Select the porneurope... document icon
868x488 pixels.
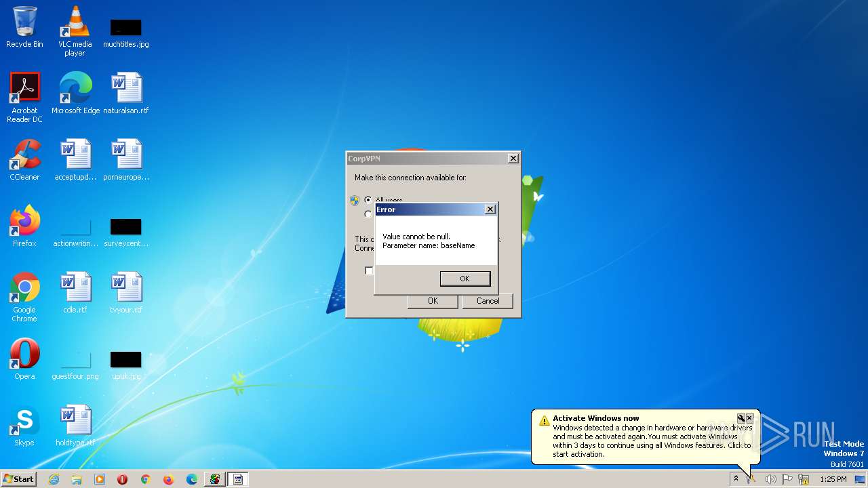pyautogui.click(x=126, y=160)
